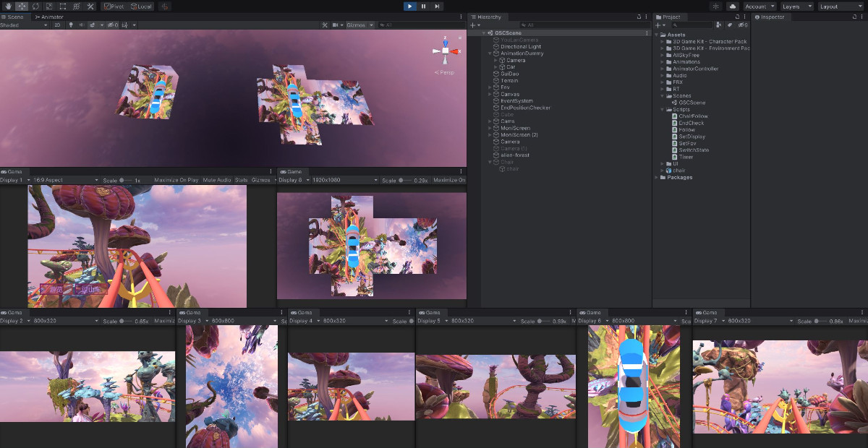Select EndPositionChecker in Hierarchy

[525, 108]
